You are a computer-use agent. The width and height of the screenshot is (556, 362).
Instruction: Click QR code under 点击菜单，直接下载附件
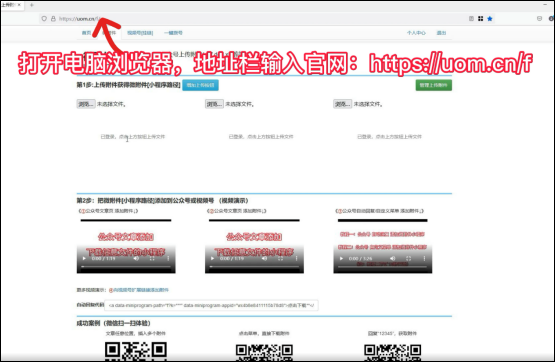tap(264, 352)
